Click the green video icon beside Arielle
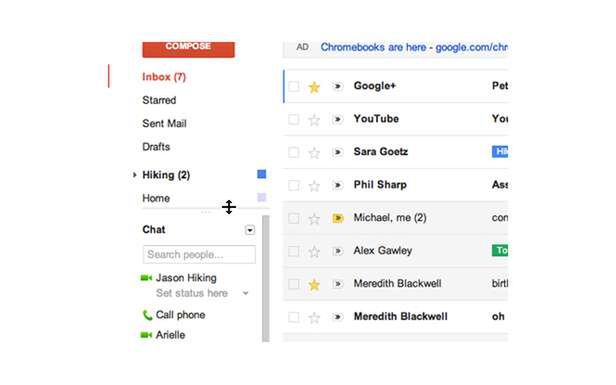 (x=146, y=335)
